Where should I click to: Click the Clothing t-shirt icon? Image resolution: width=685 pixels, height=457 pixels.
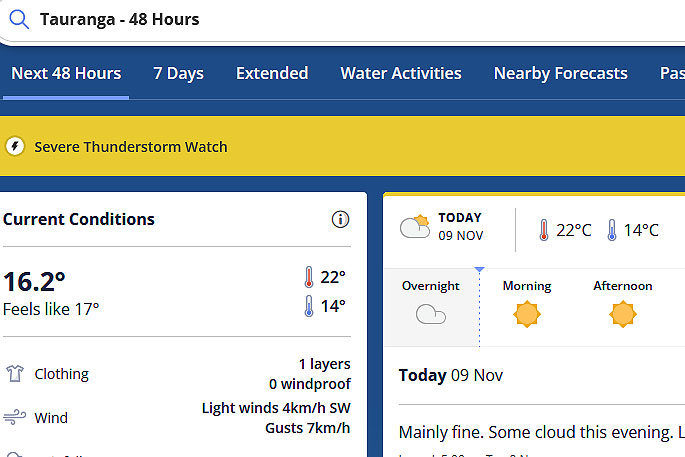tap(15, 374)
